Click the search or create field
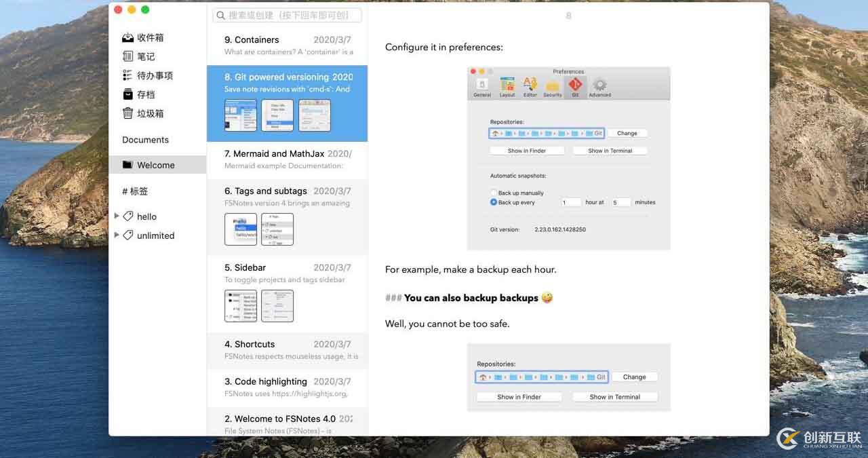This screenshot has width=868, height=458. pos(287,15)
